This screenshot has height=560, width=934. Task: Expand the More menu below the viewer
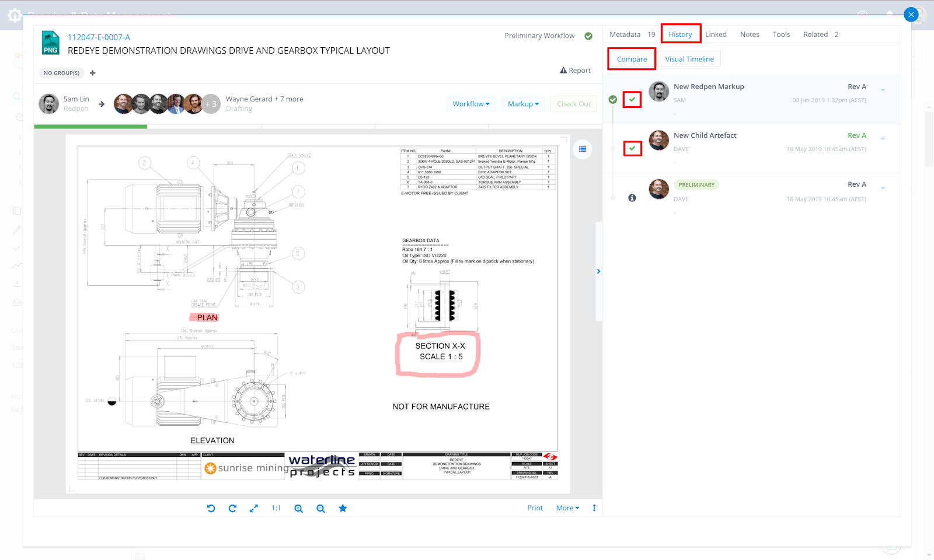567,508
